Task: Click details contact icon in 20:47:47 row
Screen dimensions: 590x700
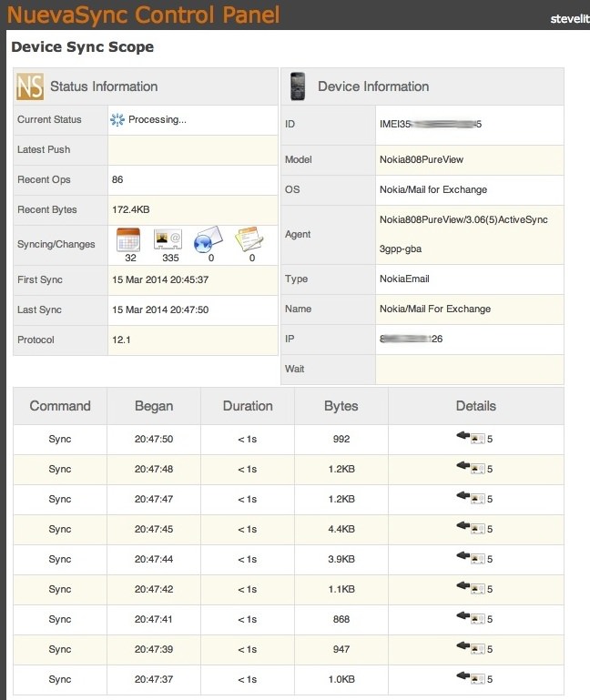Action: 477,499
